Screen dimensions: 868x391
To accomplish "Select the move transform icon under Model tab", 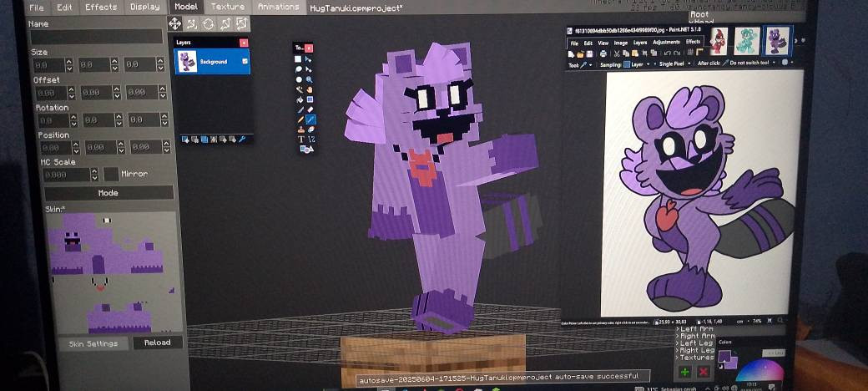I will coord(175,24).
